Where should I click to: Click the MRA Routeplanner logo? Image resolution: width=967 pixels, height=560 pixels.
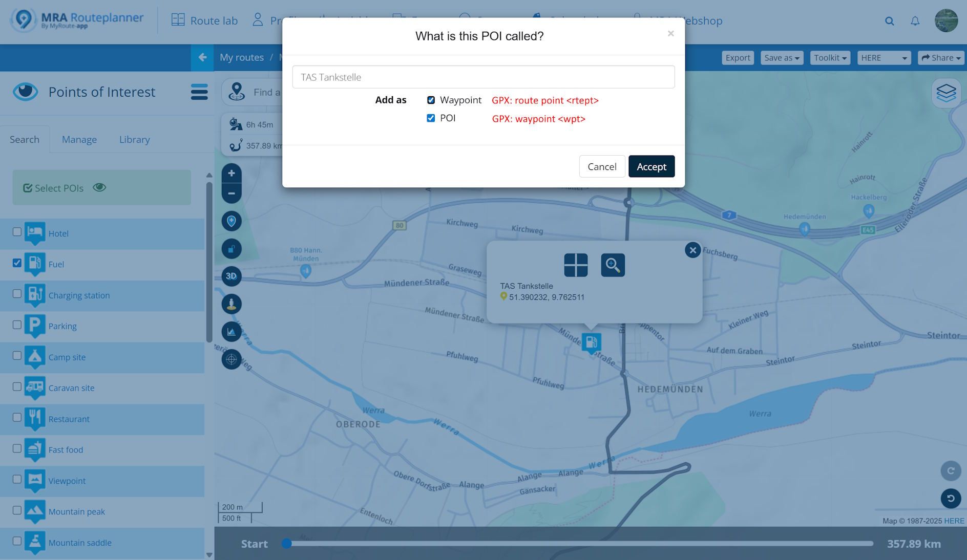tap(77, 20)
